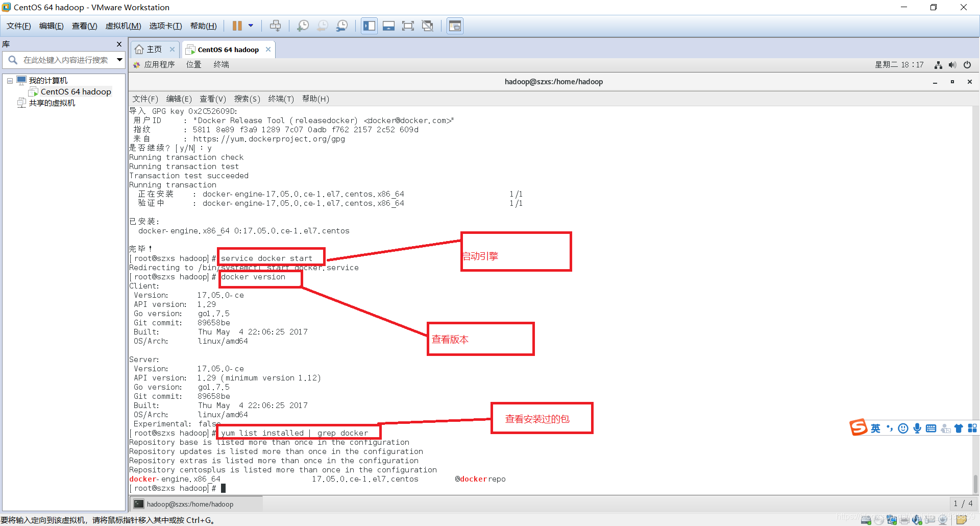Open the snapshot manager icon
The image size is (980, 526).
(x=342, y=26)
